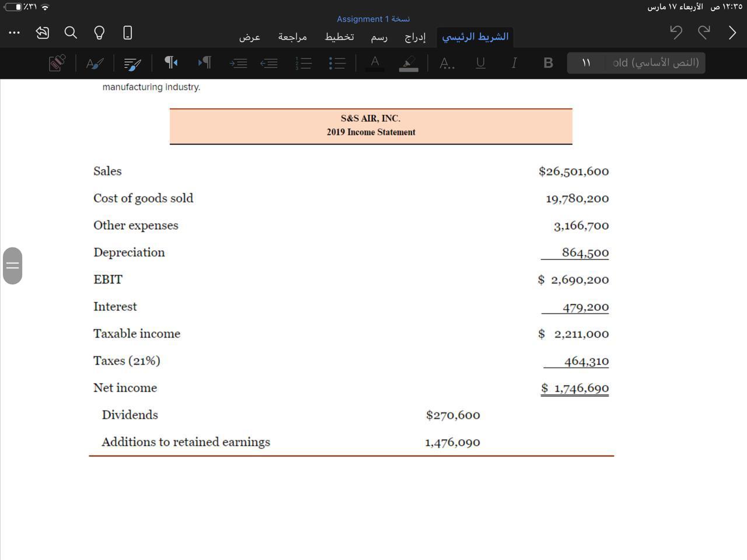
Task: Click the Cost of goods sold label
Action: [144, 198]
